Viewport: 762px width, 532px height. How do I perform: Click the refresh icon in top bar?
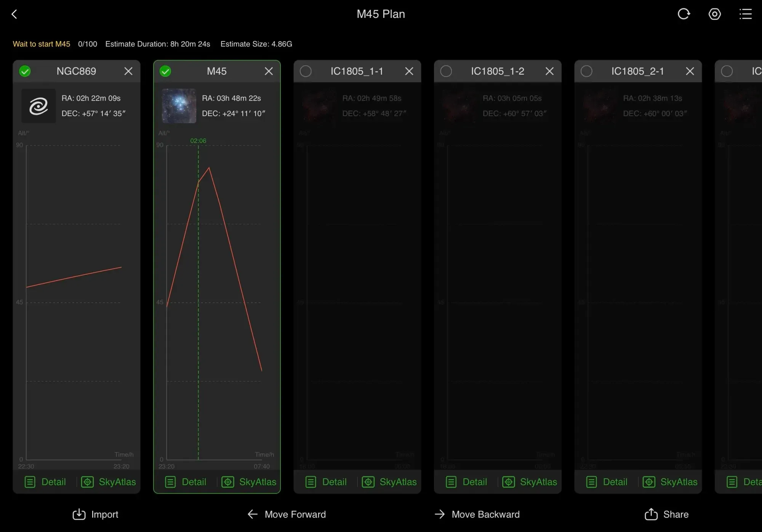(x=684, y=14)
